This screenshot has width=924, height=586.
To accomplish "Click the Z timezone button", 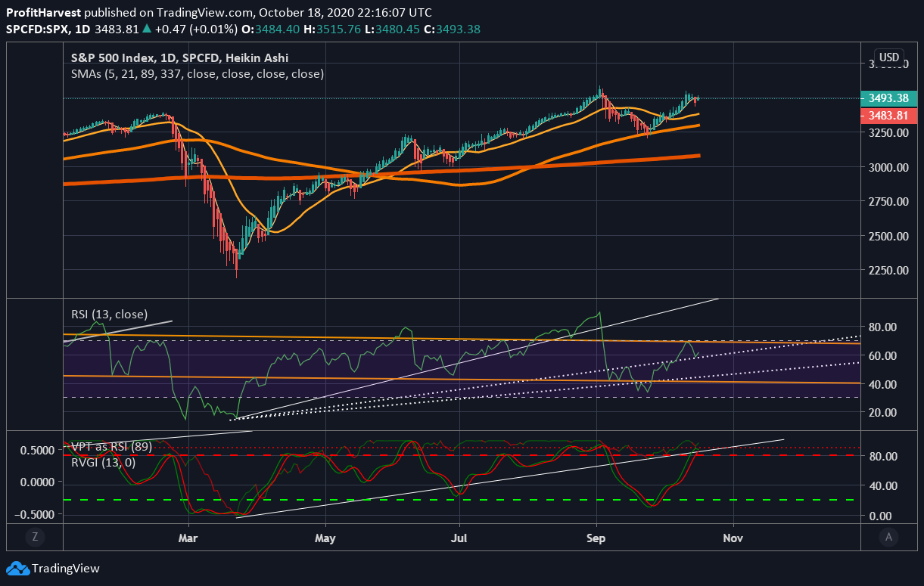I will 35,538.
